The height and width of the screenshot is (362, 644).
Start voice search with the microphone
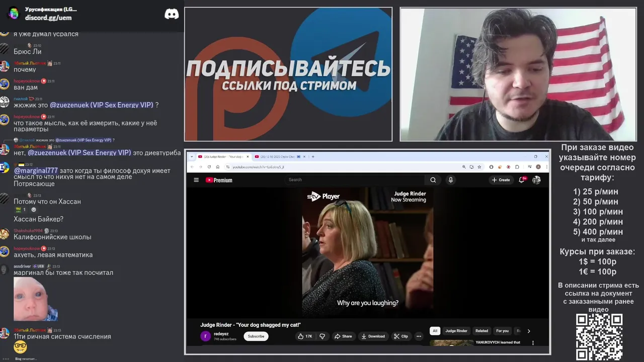(451, 180)
